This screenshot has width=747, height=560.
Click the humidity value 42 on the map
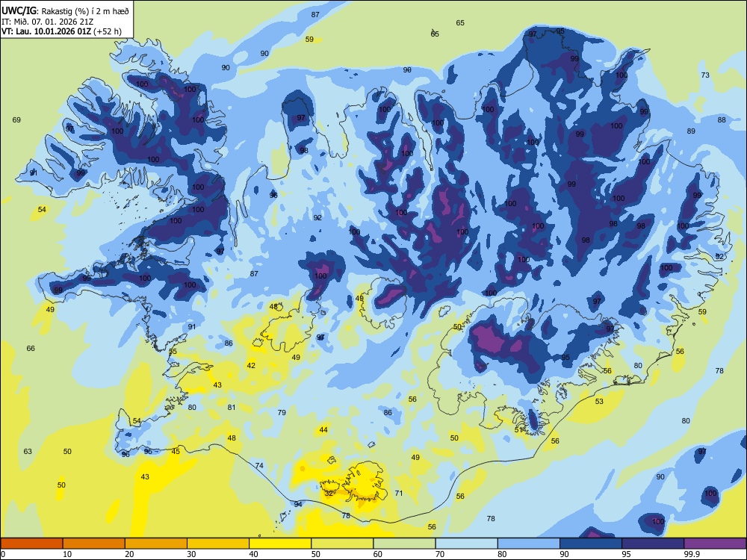(251, 366)
